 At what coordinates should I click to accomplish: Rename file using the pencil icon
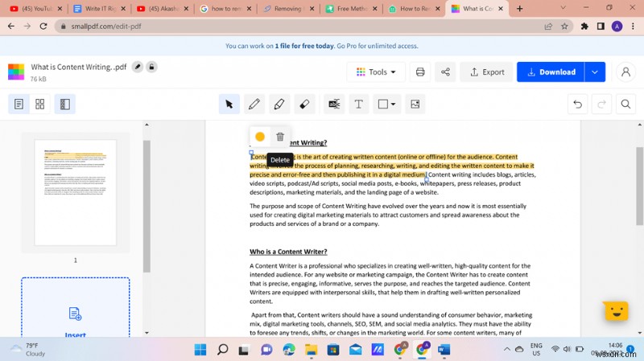[x=138, y=67]
